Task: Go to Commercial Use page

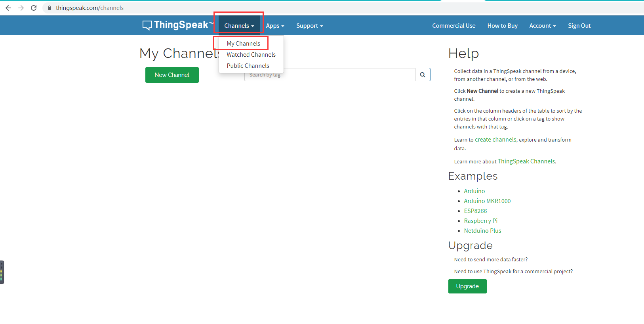Action: tap(454, 26)
